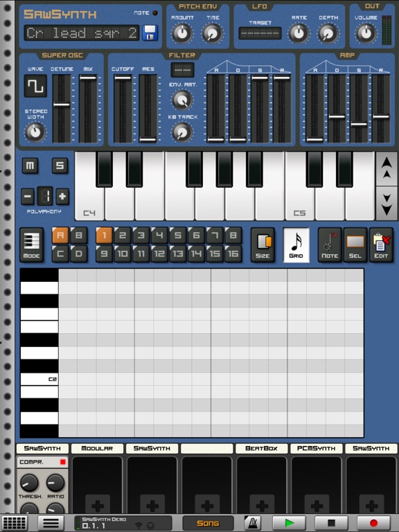399x532 pixels.
Task: Open the Grid note-length setting
Action: (296, 245)
